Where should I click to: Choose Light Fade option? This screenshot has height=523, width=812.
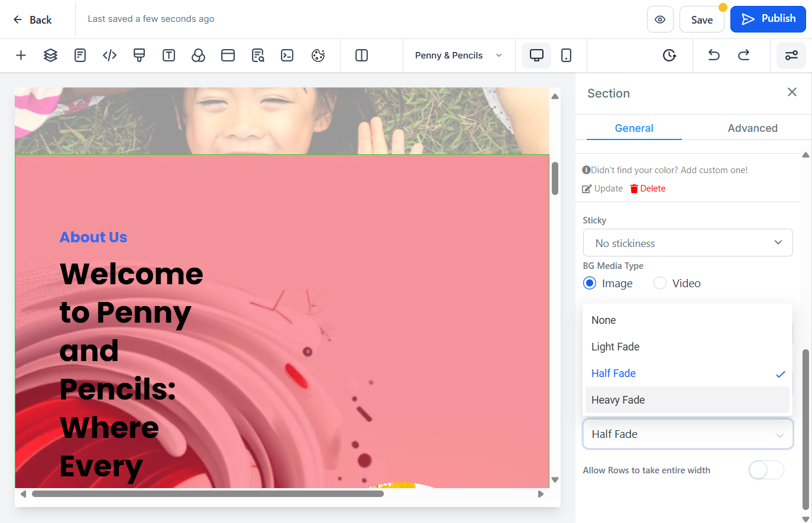tap(687, 347)
